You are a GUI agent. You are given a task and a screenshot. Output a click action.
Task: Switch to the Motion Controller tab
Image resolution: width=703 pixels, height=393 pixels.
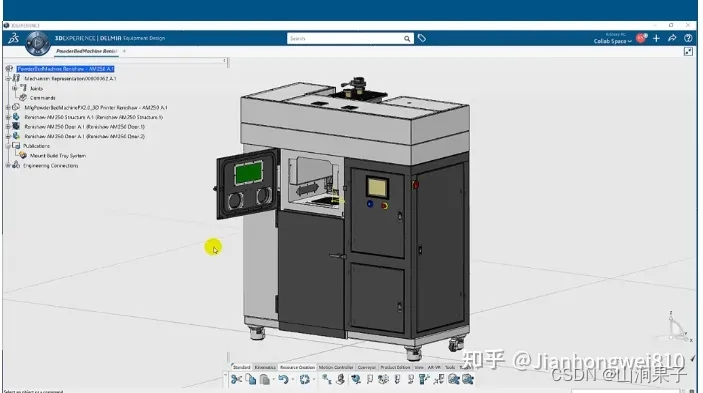(x=336, y=367)
